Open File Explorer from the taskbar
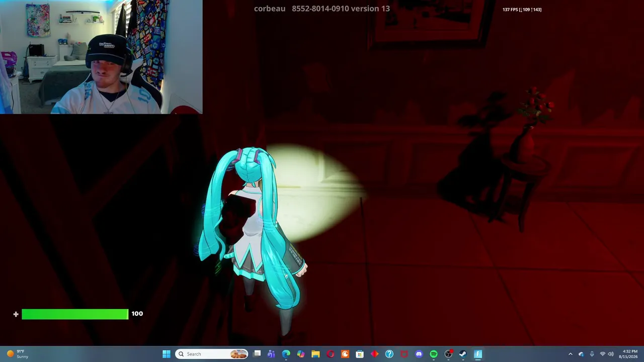The image size is (644, 362). [315, 354]
